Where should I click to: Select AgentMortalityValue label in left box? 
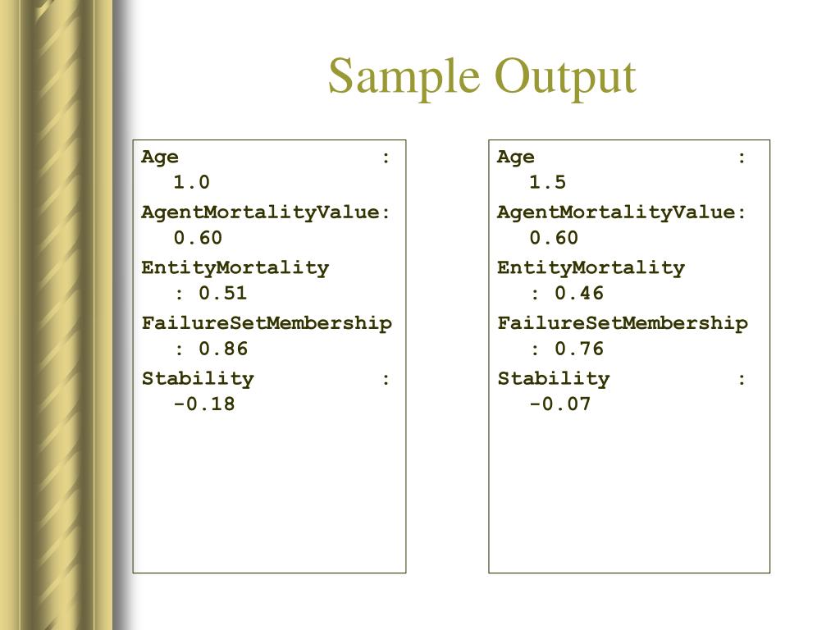click(260, 212)
